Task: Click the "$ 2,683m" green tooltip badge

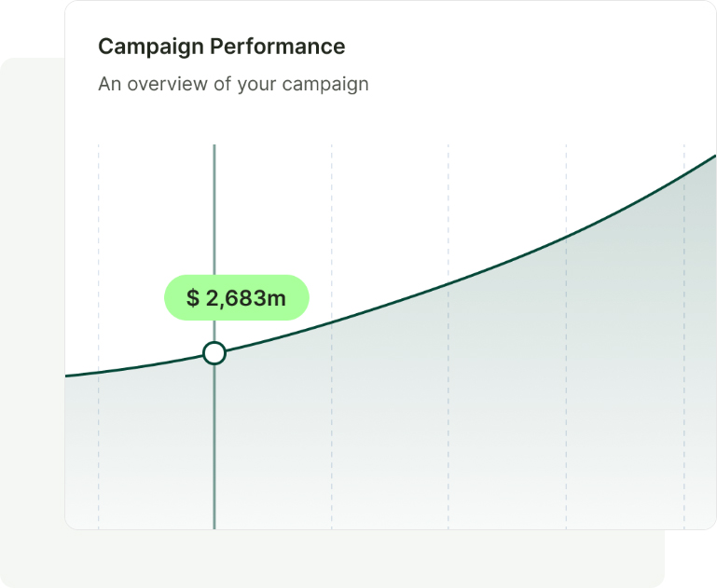Action: [x=237, y=298]
